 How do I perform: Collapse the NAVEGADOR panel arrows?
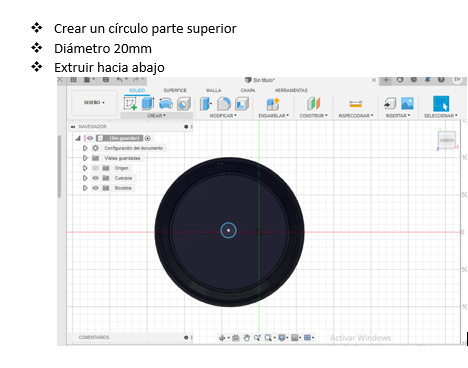click(x=73, y=127)
